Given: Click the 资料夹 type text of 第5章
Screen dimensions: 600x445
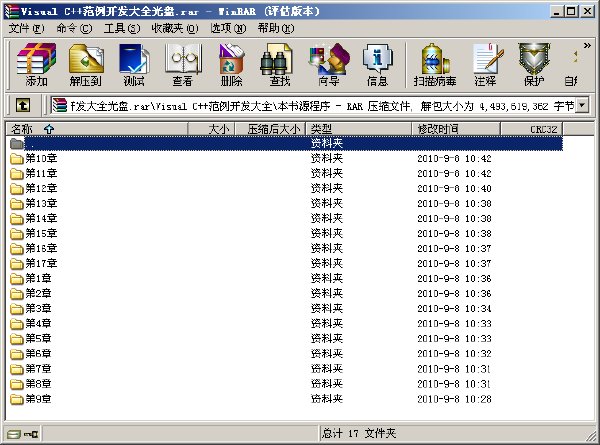Looking at the screenshot, I should point(327,338).
